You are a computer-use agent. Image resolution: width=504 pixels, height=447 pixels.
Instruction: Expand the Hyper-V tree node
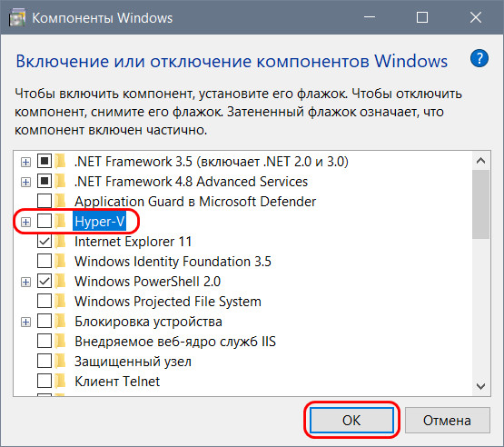[25, 222]
